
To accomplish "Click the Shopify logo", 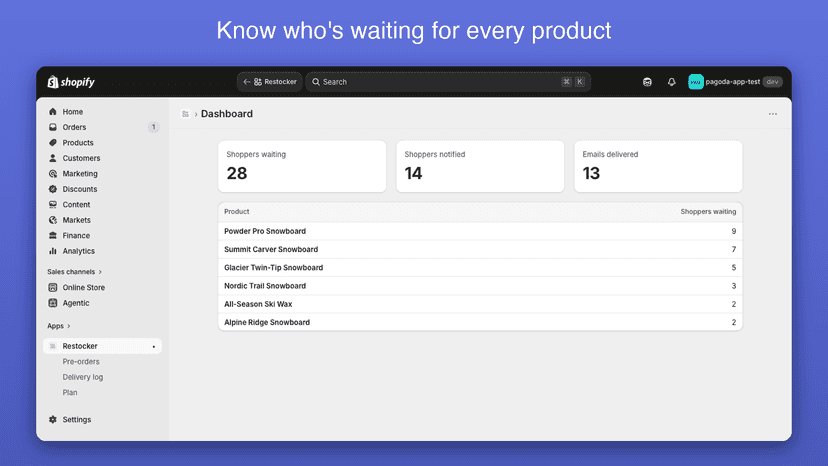I will pyautogui.click(x=71, y=82).
